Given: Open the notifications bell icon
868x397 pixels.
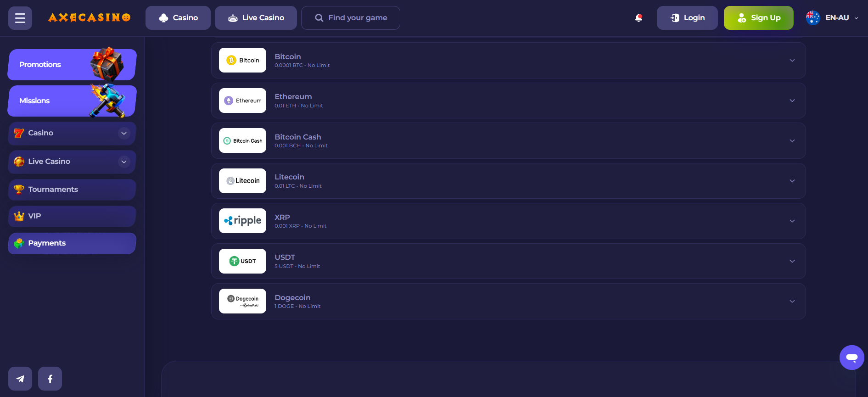Looking at the screenshot, I should click(x=638, y=18).
